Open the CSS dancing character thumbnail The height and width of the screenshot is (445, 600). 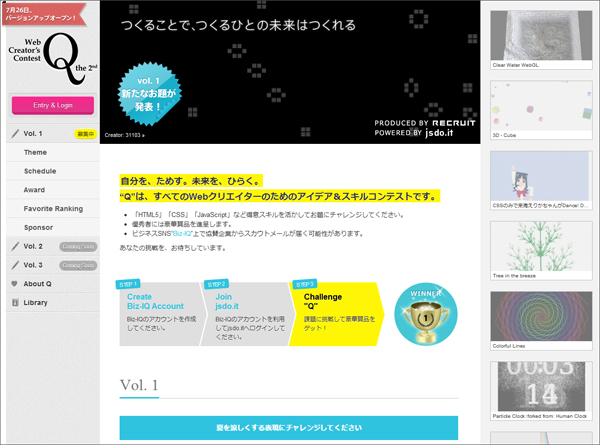click(541, 180)
